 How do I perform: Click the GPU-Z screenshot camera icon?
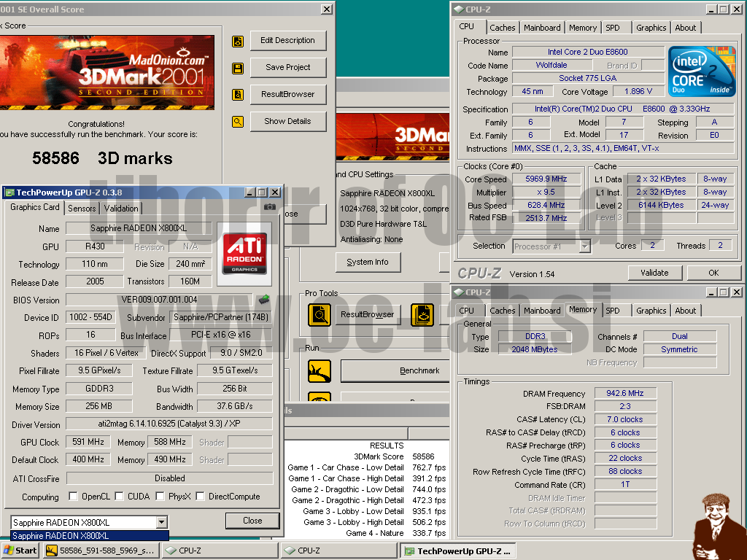point(270,207)
